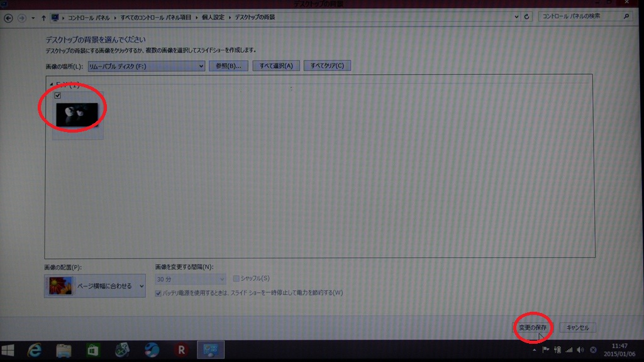Click すべて選択(A) button
This screenshot has height=362, width=644.
(x=276, y=65)
